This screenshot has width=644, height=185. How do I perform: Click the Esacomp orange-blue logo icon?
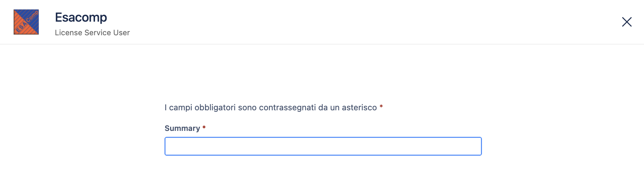[26, 22]
